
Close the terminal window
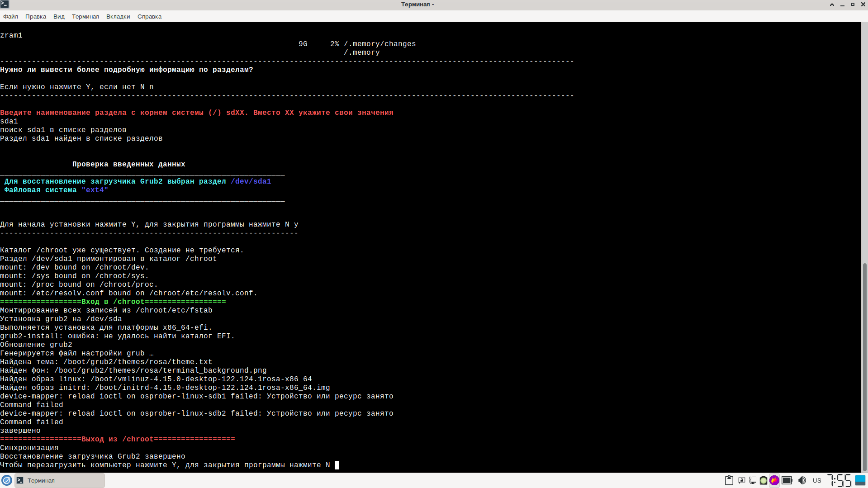pyautogui.click(x=863, y=5)
